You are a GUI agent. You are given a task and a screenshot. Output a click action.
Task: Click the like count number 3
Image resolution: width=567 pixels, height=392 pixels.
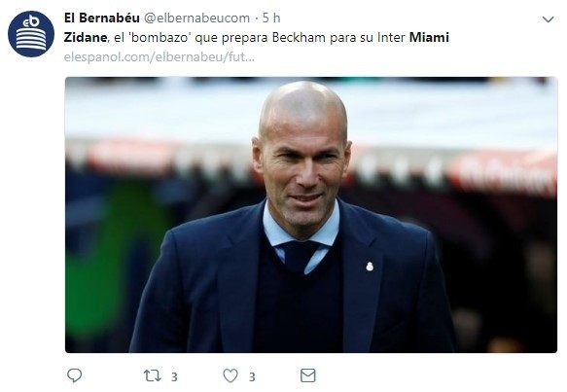(252, 377)
